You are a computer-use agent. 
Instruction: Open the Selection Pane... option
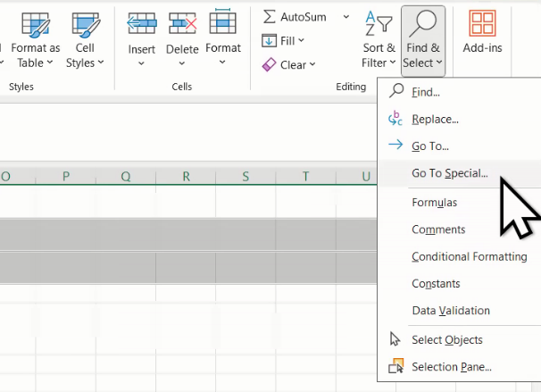coord(451,366)
